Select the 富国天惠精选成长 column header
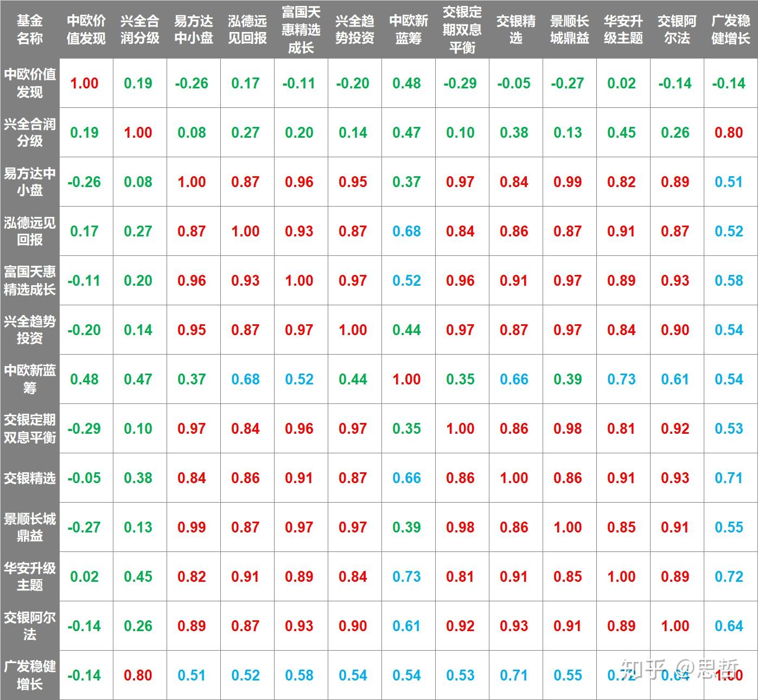 pyautogui.click(x=301, y=29)
